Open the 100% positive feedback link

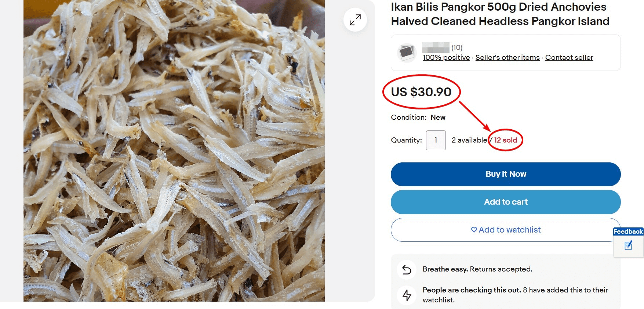446,58
